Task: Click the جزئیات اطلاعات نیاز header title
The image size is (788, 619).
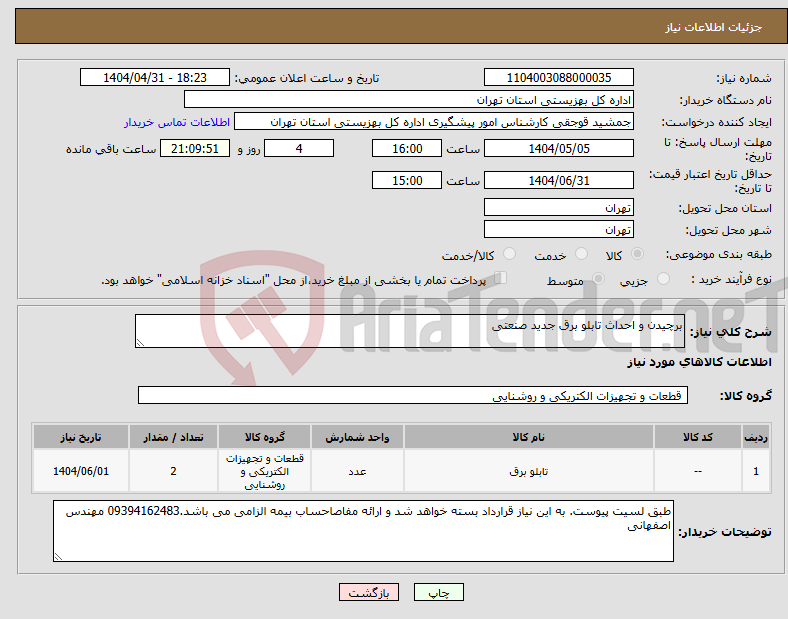Action: point(714,27)
